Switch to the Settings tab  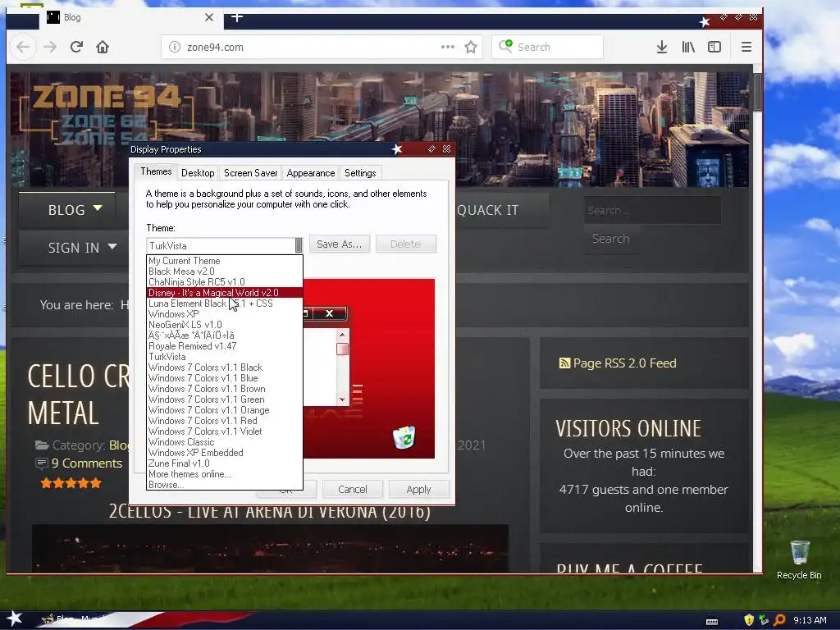pyautogui.click(x=360, y=173)
